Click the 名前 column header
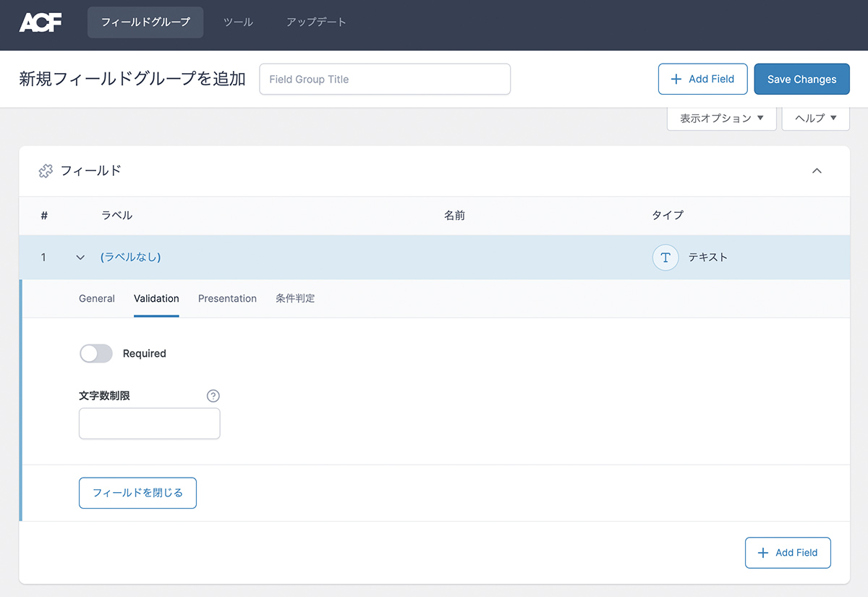The width and height of the screenshot is (868, 597). coord(454,216)
